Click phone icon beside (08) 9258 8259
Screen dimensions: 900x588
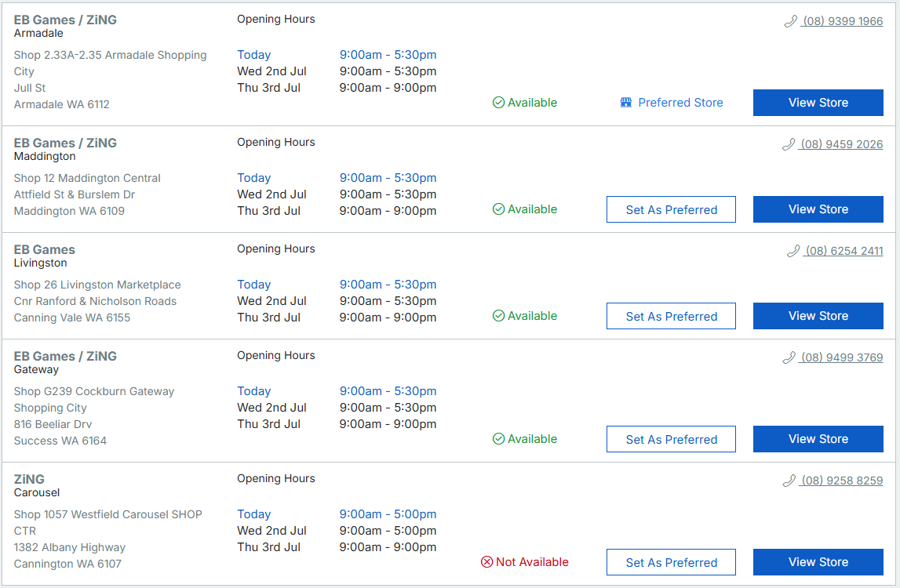pos(789,481)
